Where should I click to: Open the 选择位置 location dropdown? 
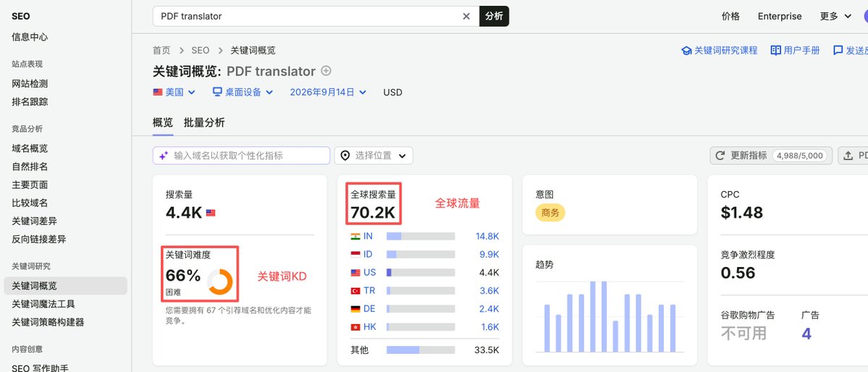pos(374,156)
